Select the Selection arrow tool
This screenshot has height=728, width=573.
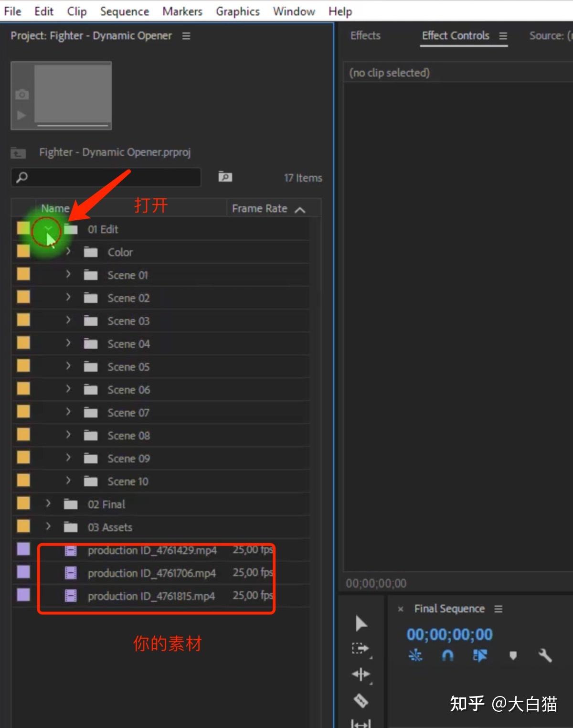pos(361,623)
